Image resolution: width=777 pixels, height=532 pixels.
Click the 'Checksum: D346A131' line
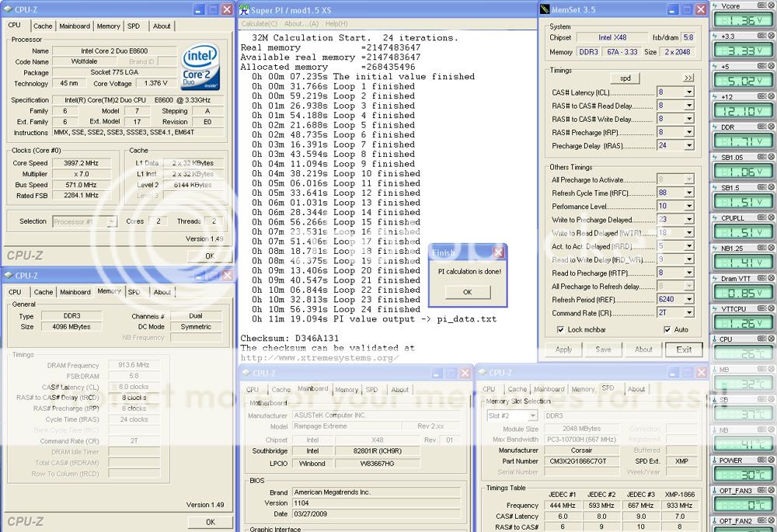[x=290, y=339]
